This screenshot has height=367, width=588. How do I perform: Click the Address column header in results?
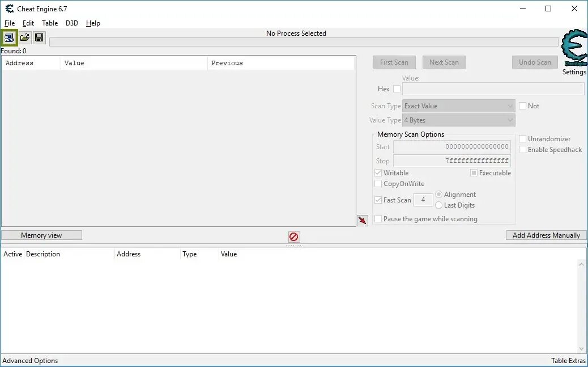click(32, 63)
